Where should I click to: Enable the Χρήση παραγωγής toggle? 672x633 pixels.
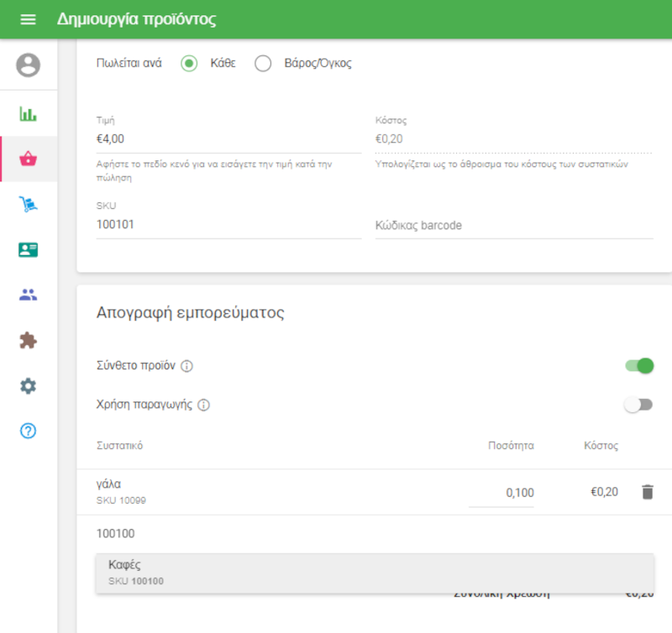click(638, 405)
